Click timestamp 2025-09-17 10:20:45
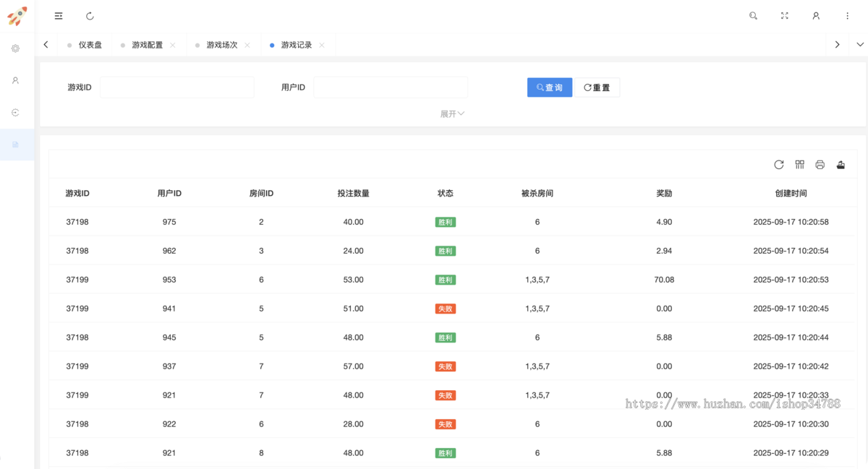This screenshot has height=469, width=868. tap(791, 309)
